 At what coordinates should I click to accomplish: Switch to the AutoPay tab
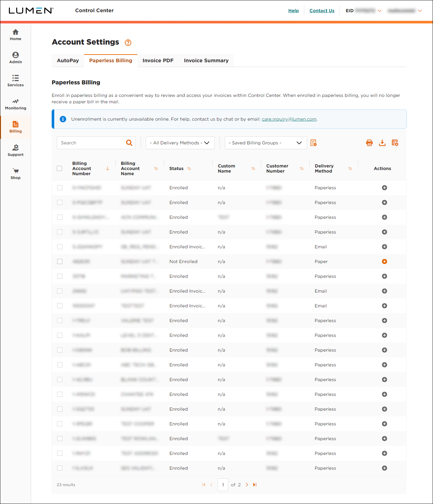(x=68, y=61)
